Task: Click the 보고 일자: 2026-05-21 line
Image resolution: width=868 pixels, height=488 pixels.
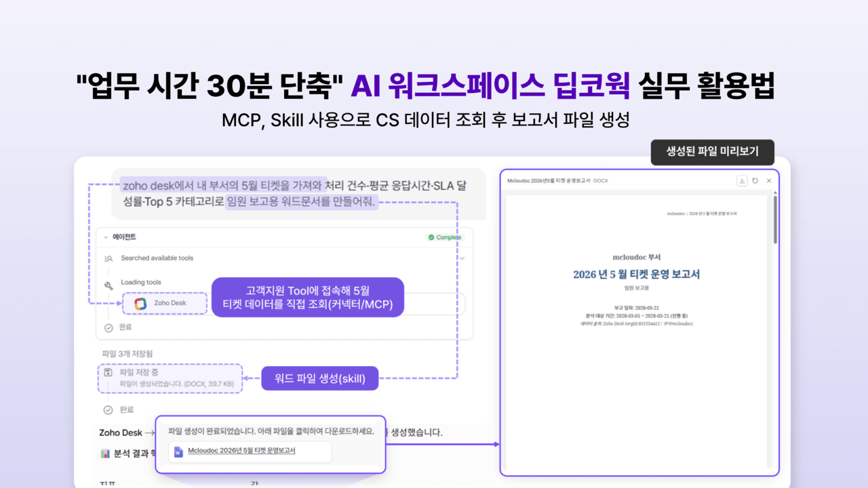Action: pos(636,308)
